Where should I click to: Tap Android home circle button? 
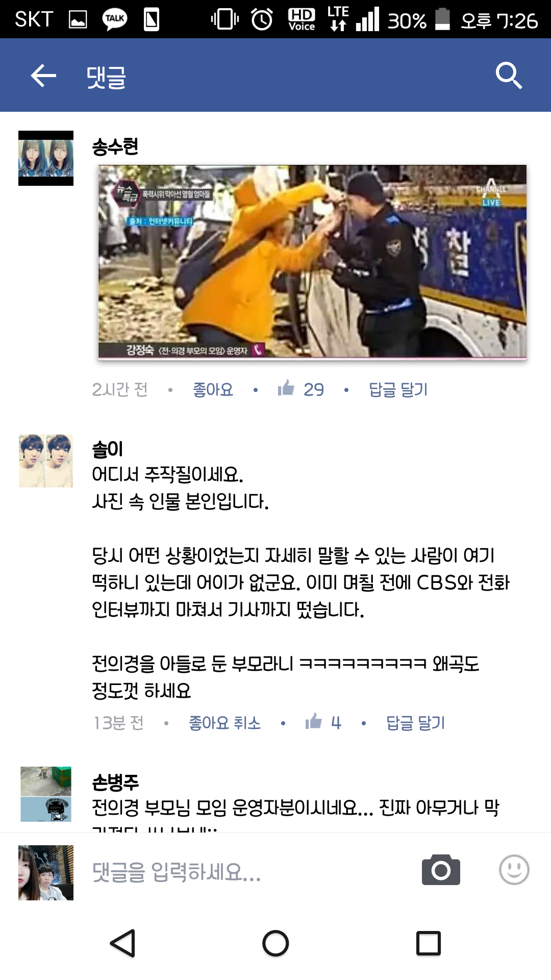275,943
